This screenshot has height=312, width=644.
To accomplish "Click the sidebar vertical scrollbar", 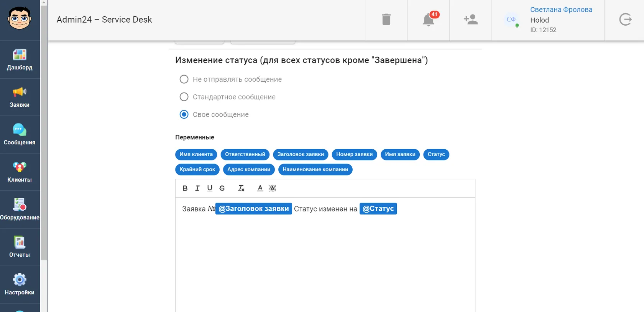I will pyautogui.click(x=44, y=132).
